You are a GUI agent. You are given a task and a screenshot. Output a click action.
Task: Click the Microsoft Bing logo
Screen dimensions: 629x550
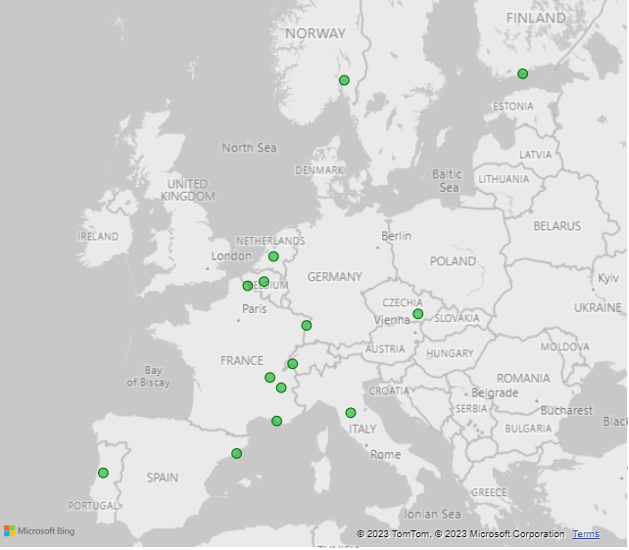(x=31, y=531)
